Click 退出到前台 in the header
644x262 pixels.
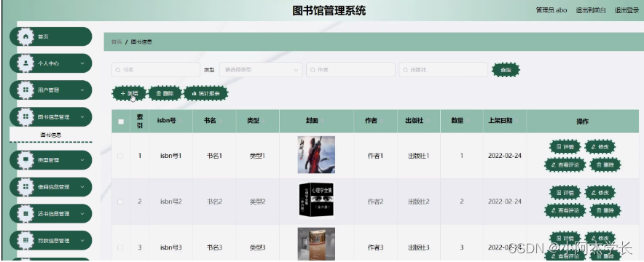pos(591,10)
